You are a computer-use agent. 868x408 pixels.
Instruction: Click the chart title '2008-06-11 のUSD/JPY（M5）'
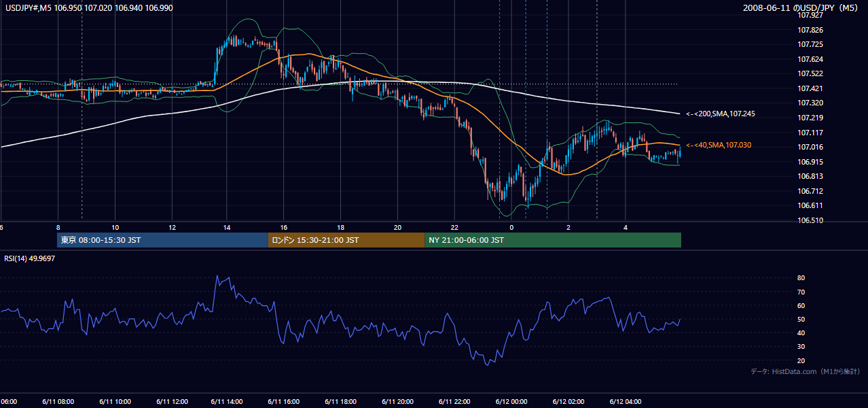click(801, 7)
